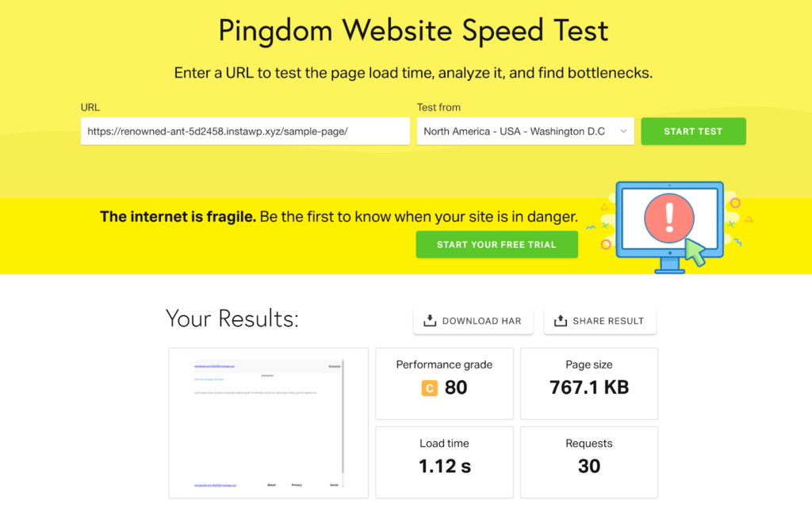Select the Page size result card

coord(588,383)
